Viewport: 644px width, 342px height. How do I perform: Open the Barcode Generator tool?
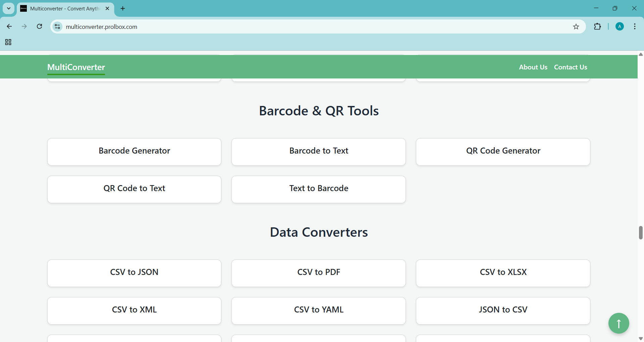(134, 152)
